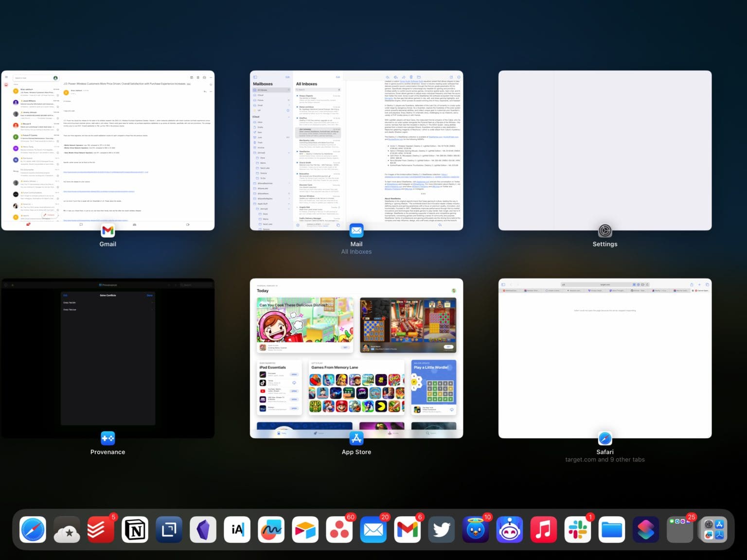This screenshot has width=747, height=560.
Task: Open Apple Music from the dock
Action: (543, 529)
